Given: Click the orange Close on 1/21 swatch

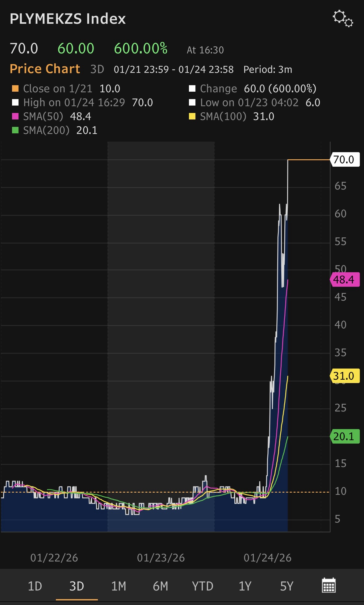Looking at the screenshot, I should (15, 89).
